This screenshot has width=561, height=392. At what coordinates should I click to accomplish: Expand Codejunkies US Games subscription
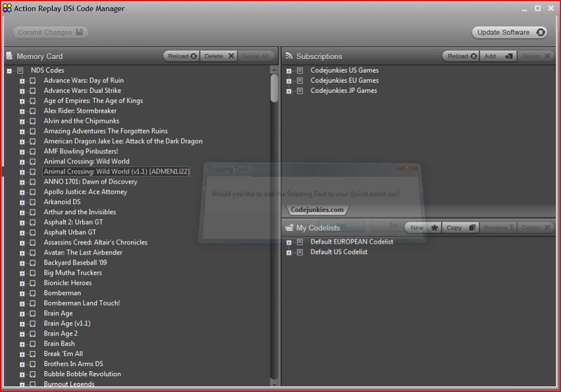tap(289, 71)
